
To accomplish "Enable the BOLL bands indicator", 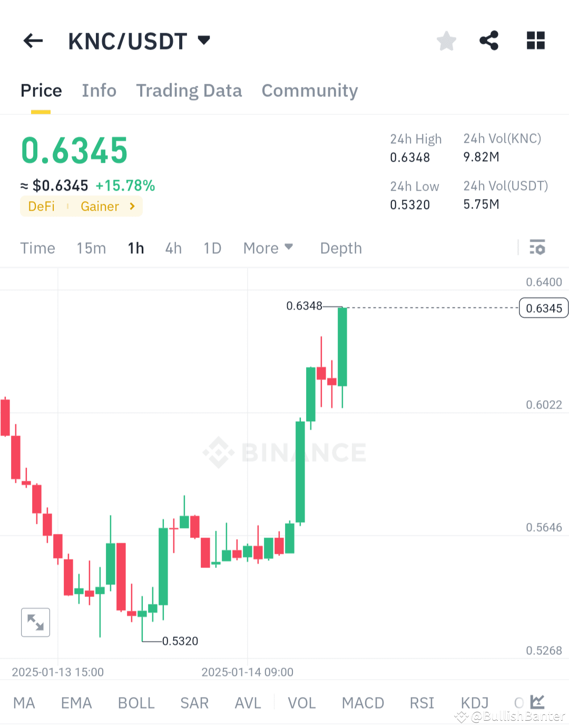I will [x=136, y=702].
